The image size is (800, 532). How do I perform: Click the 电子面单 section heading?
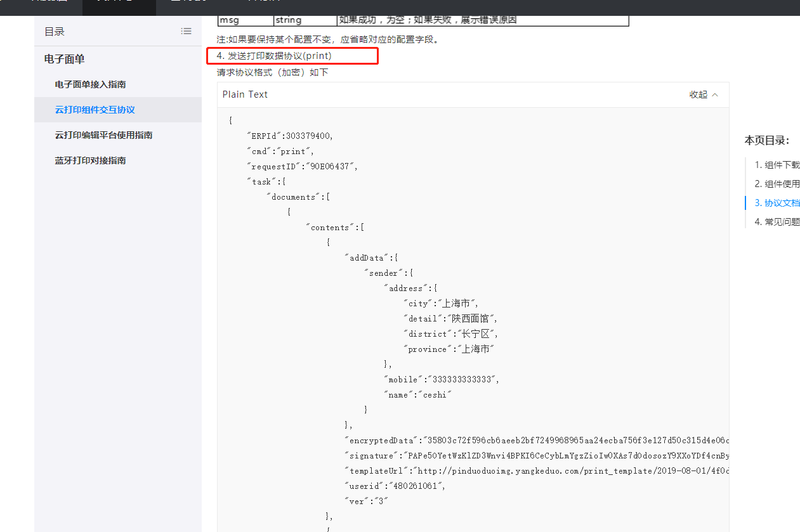click(x=64, y=59)
